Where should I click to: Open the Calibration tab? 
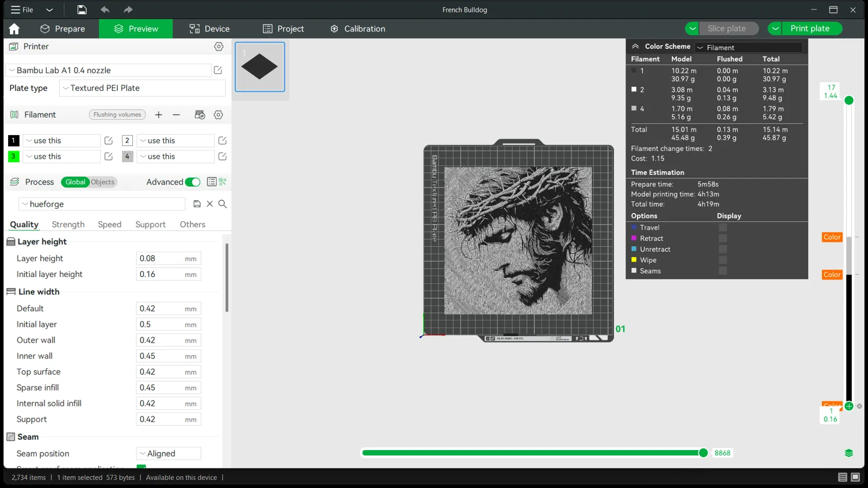(358, 29)
